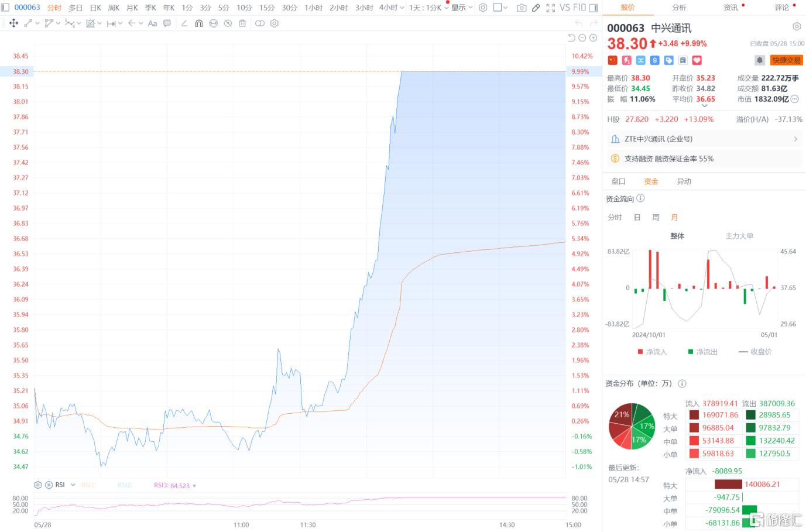This screenshot has width=806, height=532.
Task: Toggle the right sidebar panel icon
Action: 594,8
